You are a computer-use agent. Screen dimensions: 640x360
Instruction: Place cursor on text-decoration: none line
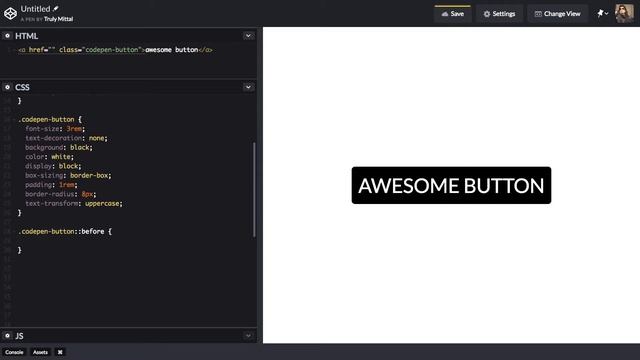pyautogui.click(x=66, y=138)
